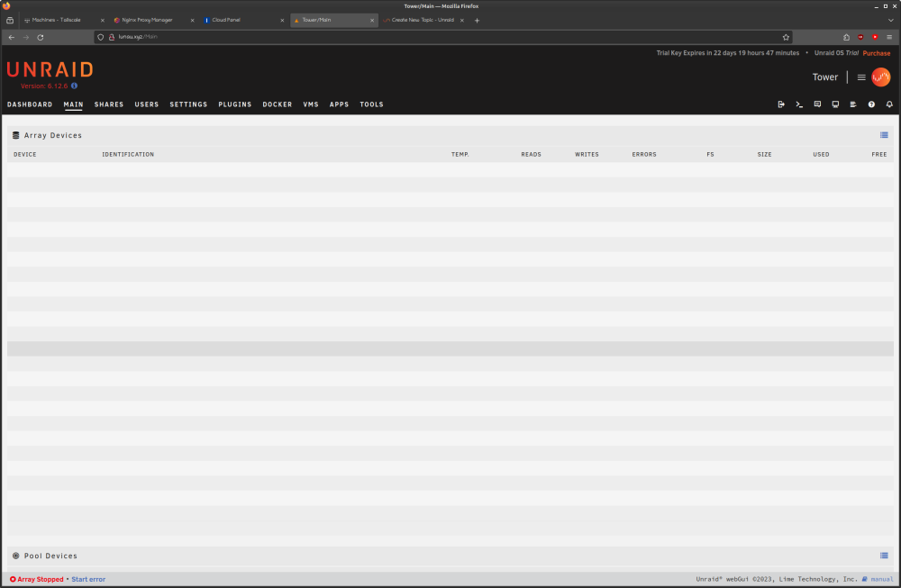901x588 pixels.
Task: Click the TEMP. column header
Action: point(460,155)
